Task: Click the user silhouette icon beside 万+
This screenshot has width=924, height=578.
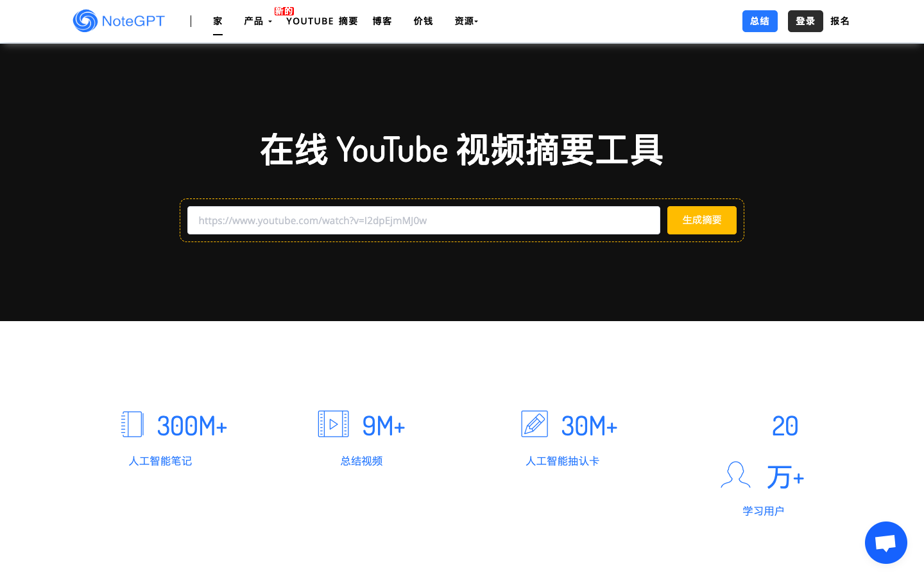Action: point(735,475)
